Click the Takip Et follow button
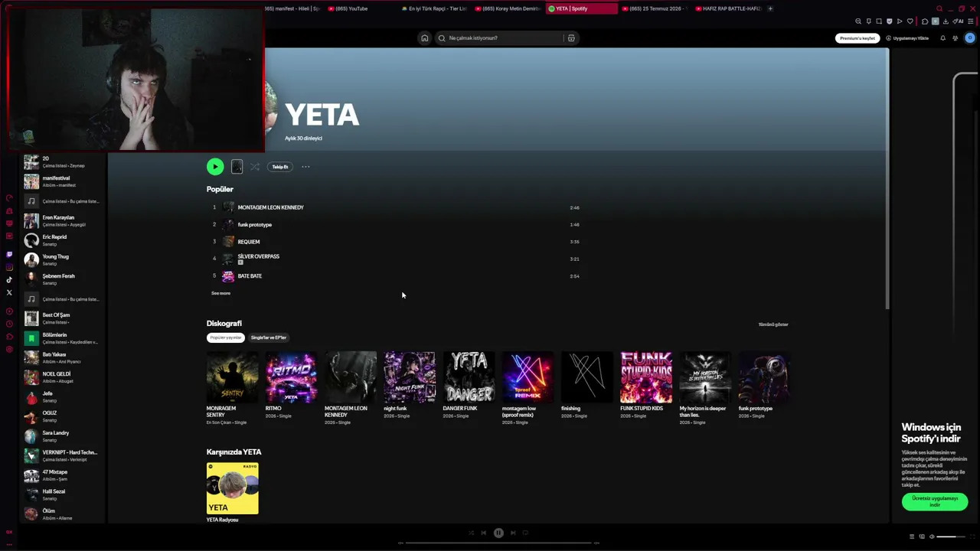 280,167
